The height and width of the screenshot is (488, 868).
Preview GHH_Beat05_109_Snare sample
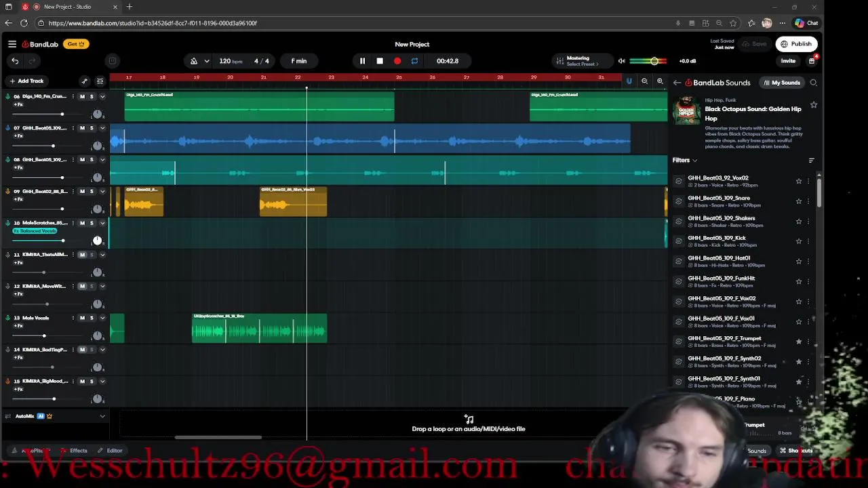[x=679, y=201]
